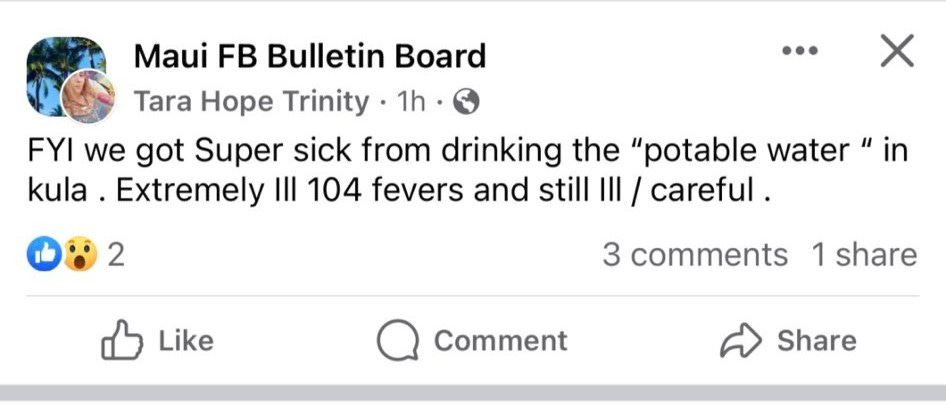Toggle Like on the post
This screenshot has width=946, height=407.
[185, 341]
